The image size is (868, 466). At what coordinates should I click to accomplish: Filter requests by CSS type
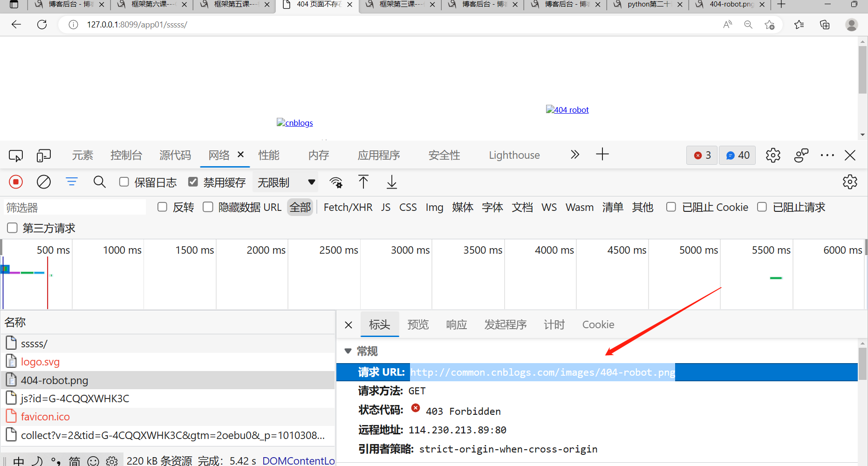[x=408, y=207]
